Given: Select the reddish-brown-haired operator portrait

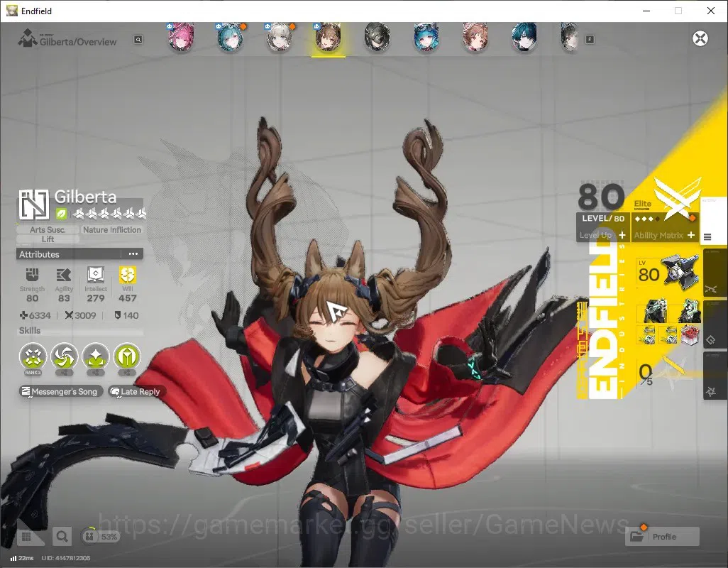Looking at the screenshot, I should [x=475, y=37].
